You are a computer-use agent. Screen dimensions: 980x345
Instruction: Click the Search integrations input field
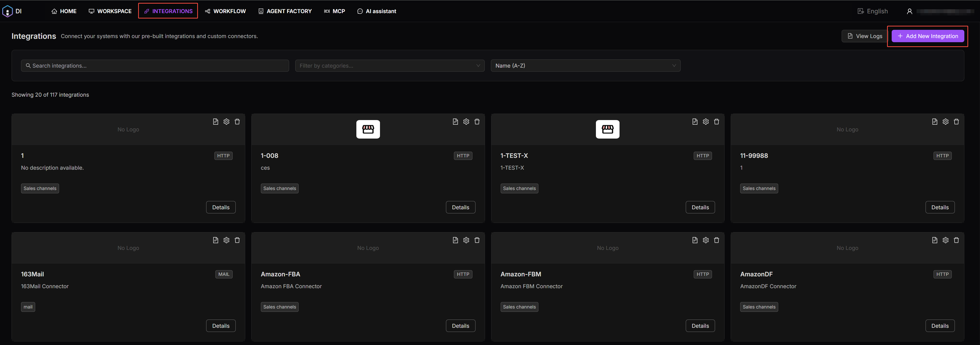pyautogui.click(x=155, y=66)
